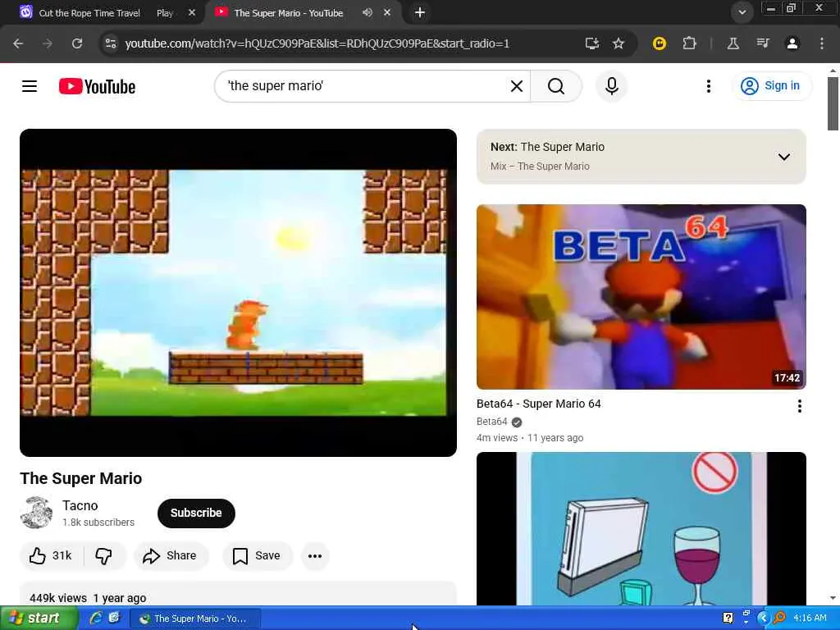Close The Super Mario YouTube tab
Viewport: 840px width, 630px height.
[387, 12]
